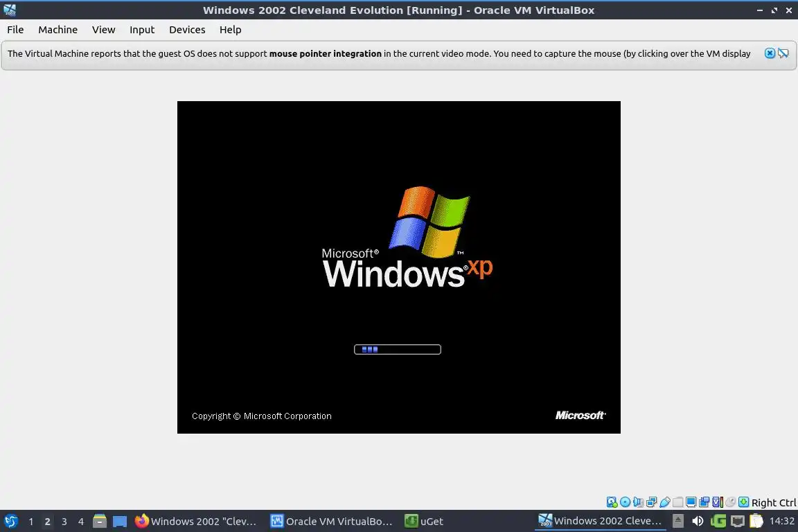Click the keyboard capture host key indicator
Screen dimensions: 798x532
743,502
